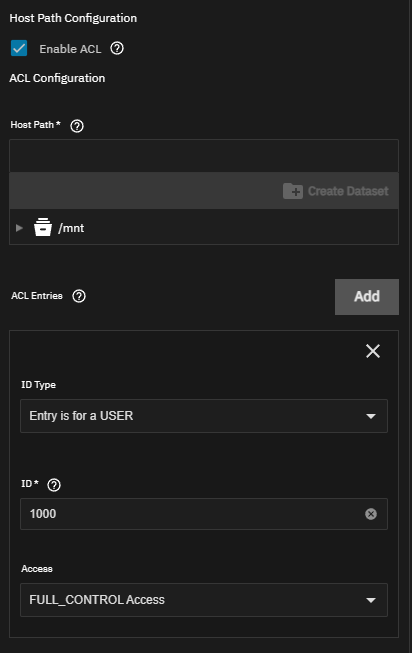Image resolution: width=412 pixels, height=653 pixels.
Task: Click the Entry is for a USER text
Action: click(81, 416)
